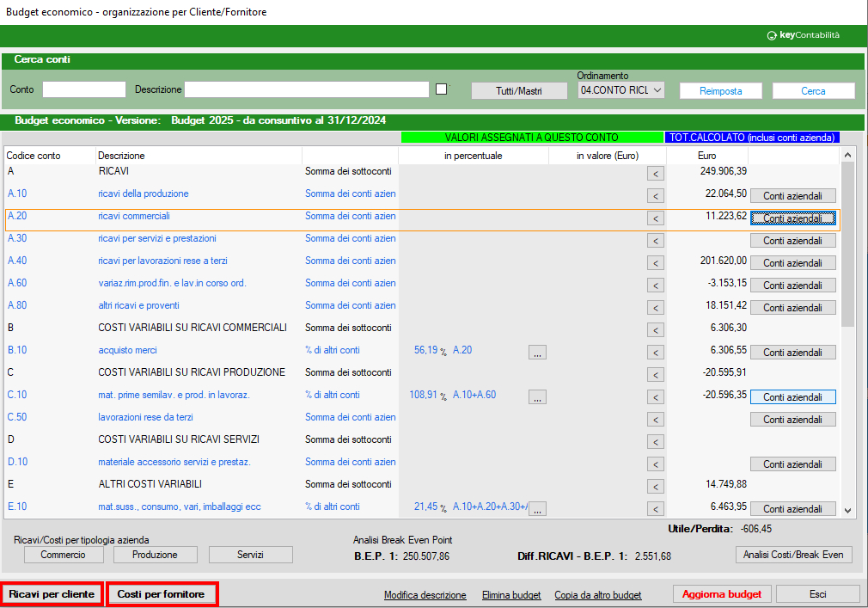Click the '<' arrow for altri ricavi e proventi
This screenshot has width=868, height=608.
656,308
